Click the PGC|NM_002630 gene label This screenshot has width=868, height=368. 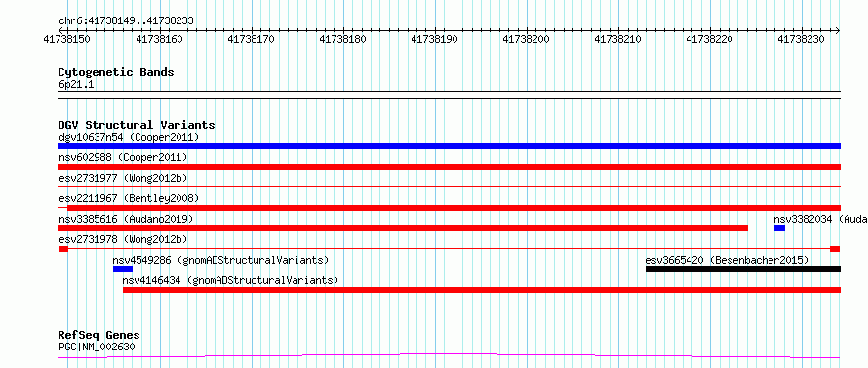click(97, 347)
